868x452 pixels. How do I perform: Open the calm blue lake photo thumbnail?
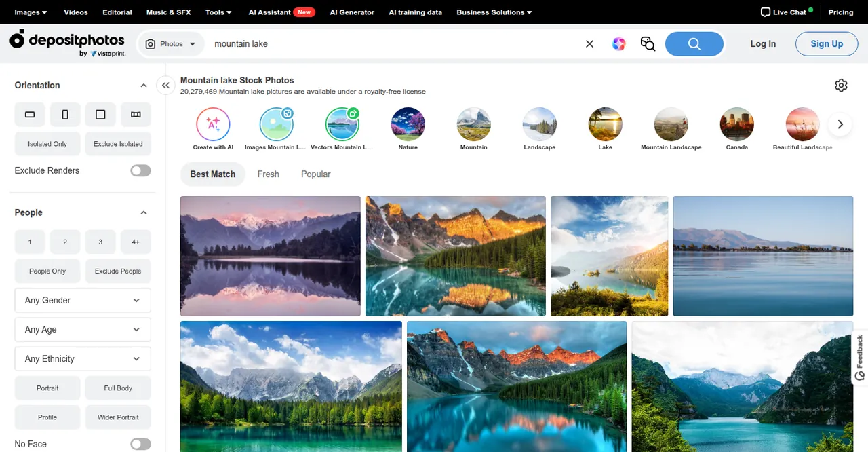tap(763, 256)
